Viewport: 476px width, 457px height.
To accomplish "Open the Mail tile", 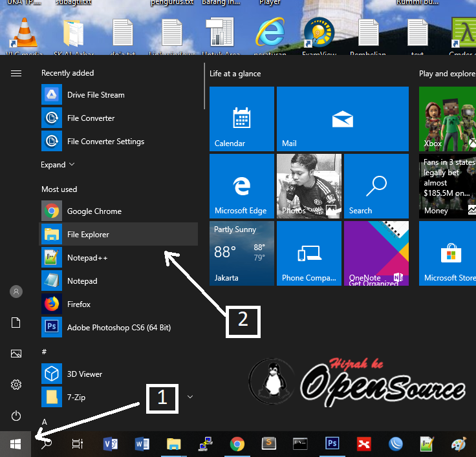I will tap(342, 119).
